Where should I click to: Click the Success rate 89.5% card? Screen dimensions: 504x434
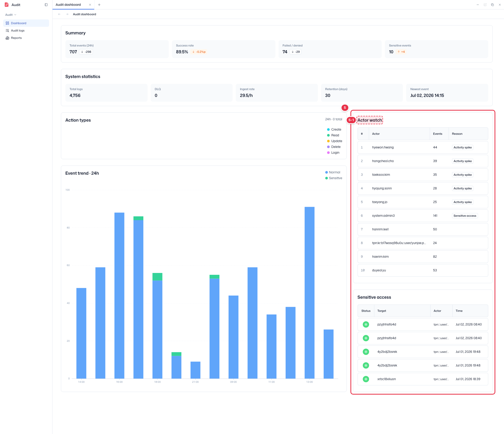tap(223, 49)
